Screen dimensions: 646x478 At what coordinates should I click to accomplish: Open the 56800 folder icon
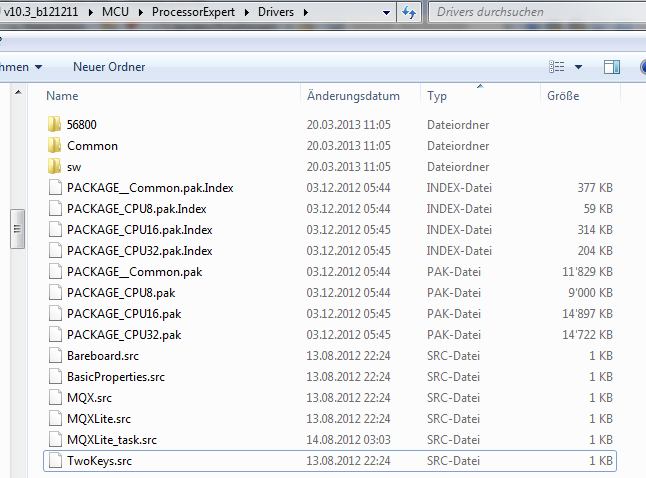tap(54, 124)
